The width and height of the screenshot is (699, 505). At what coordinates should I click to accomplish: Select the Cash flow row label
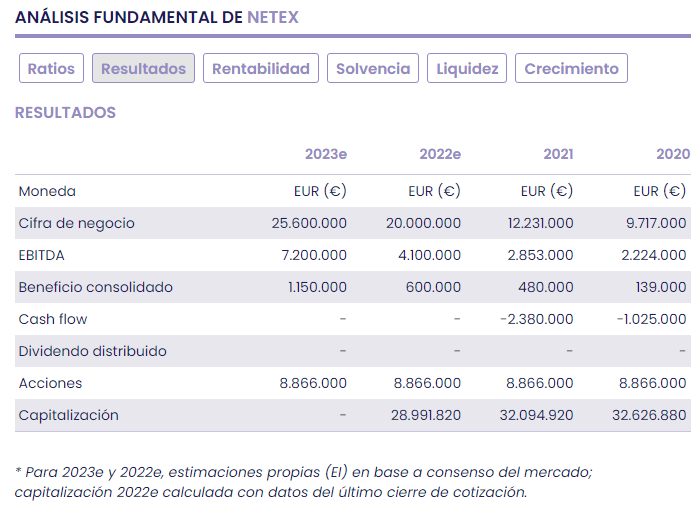click(x=52, y=319)
